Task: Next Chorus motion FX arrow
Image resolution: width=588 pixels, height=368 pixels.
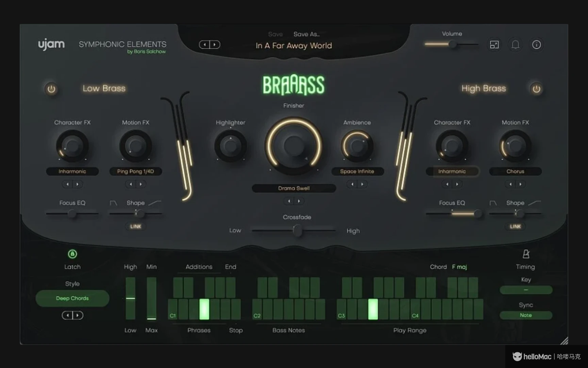Action: tap(520, 184)
